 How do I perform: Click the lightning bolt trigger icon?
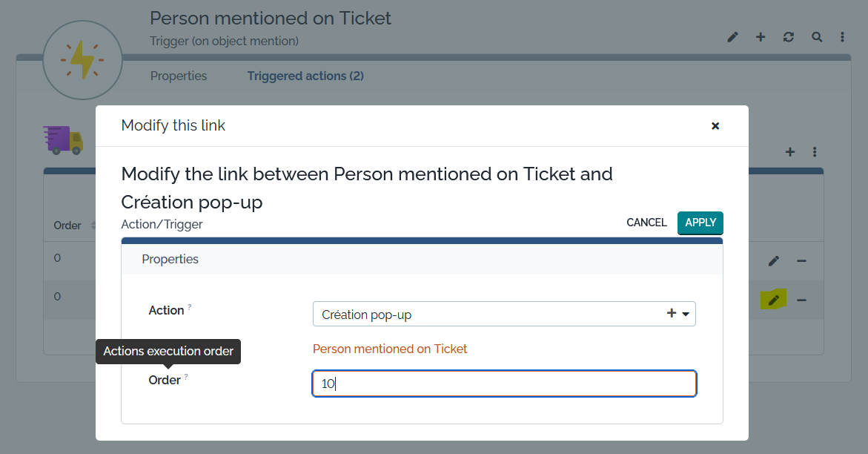tap(82, 61)
